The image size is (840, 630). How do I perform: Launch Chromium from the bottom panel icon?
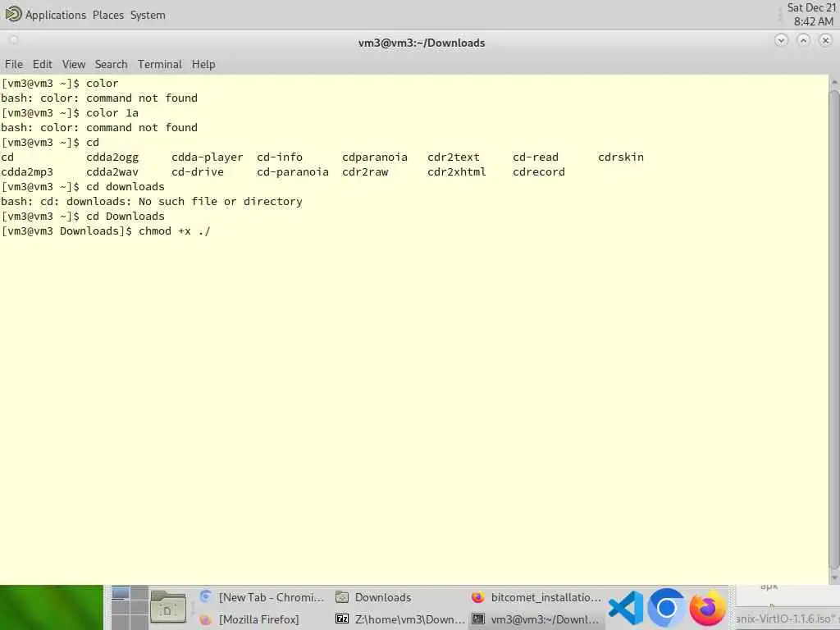(x=666, y=608)
